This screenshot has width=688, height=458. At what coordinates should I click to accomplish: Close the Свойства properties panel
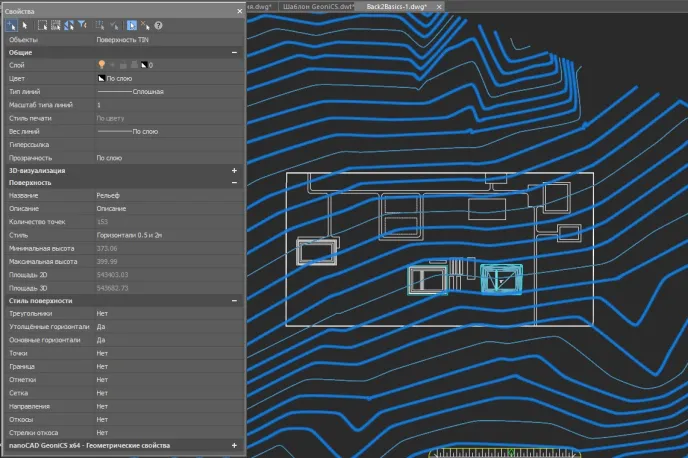coord(238,10)
